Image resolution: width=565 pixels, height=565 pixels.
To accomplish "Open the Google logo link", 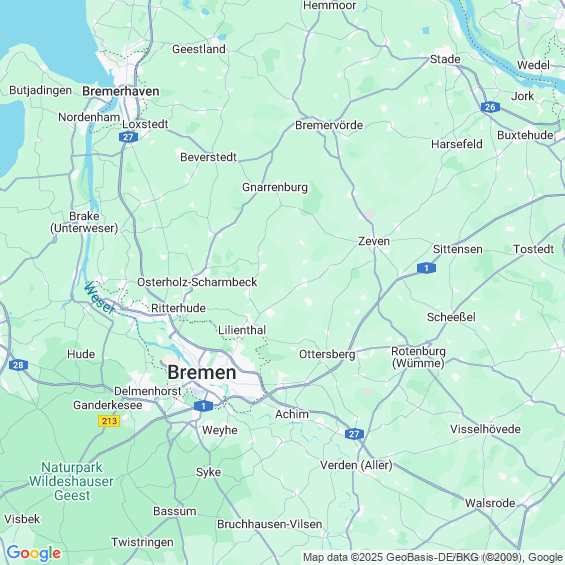I will (x=34, y=553).
